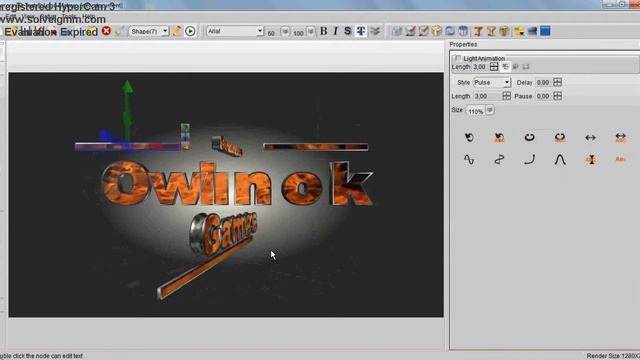
Task: Click the Length 3,00 field below Style
Action: pyautogui.click(x=487, y=96)
